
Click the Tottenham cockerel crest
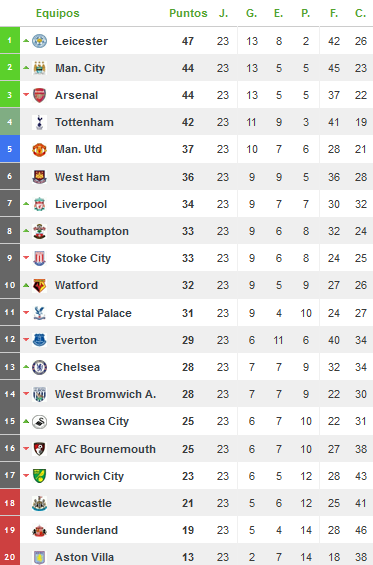point(39,122)
